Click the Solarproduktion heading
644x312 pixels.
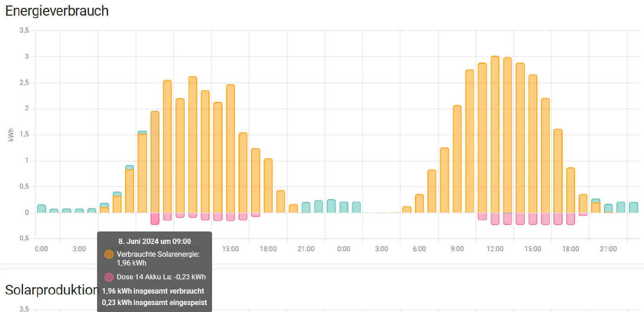52,289
